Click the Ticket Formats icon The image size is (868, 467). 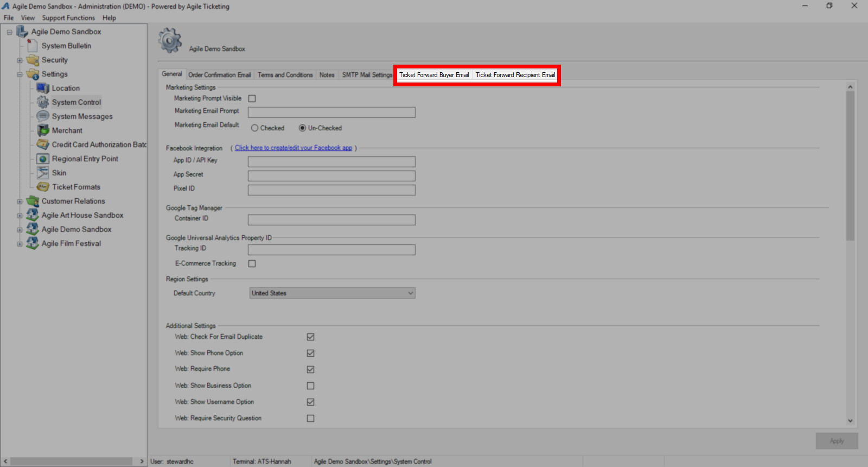click(x=43, y=187)
